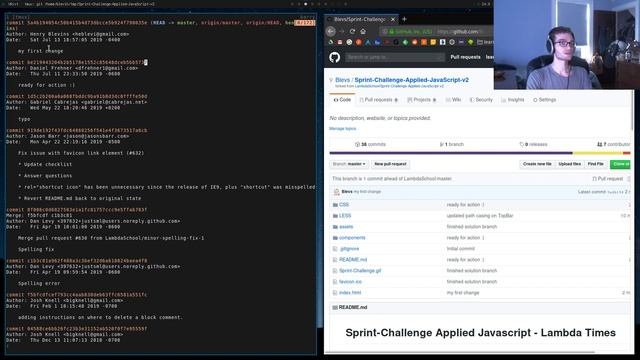Click 'Author: Daniel Frehner' line in terminal

(72, 68)
